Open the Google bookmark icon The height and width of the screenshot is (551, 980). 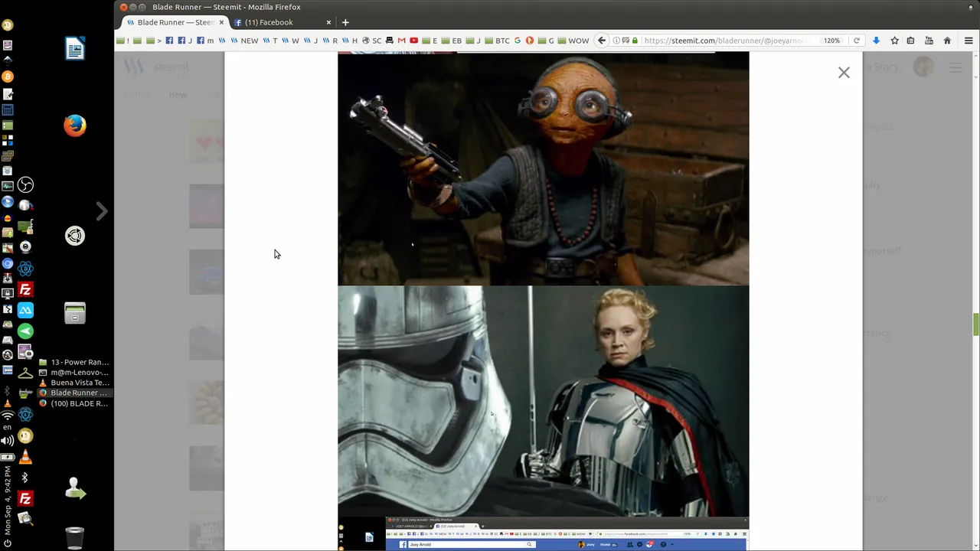pyautogui.click(x=518, y=41)
